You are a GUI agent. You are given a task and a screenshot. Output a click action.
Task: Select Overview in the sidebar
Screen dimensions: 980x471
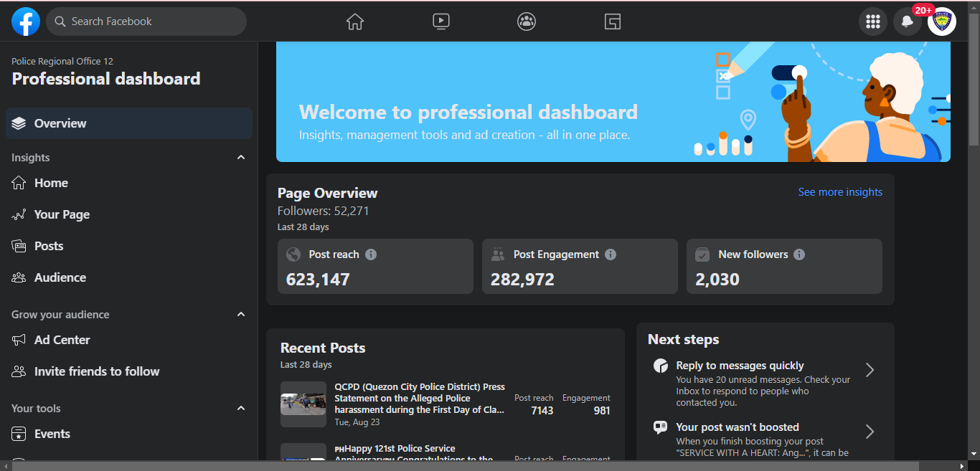(x=129, y=123)
